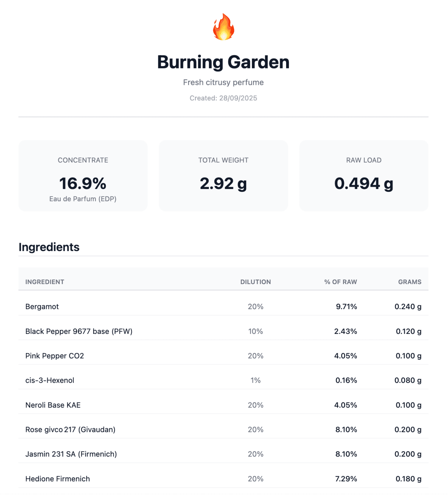Click the cis-3-Hexenol ingredient name
The image size is (448, 495).
pyautogui.click(x=50, y=381)
